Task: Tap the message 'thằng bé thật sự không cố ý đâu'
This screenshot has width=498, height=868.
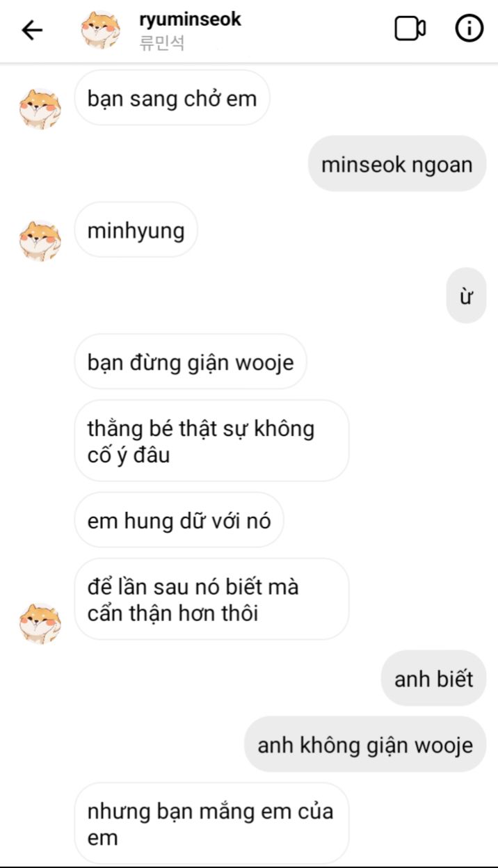Action: (x=211, y=441)
